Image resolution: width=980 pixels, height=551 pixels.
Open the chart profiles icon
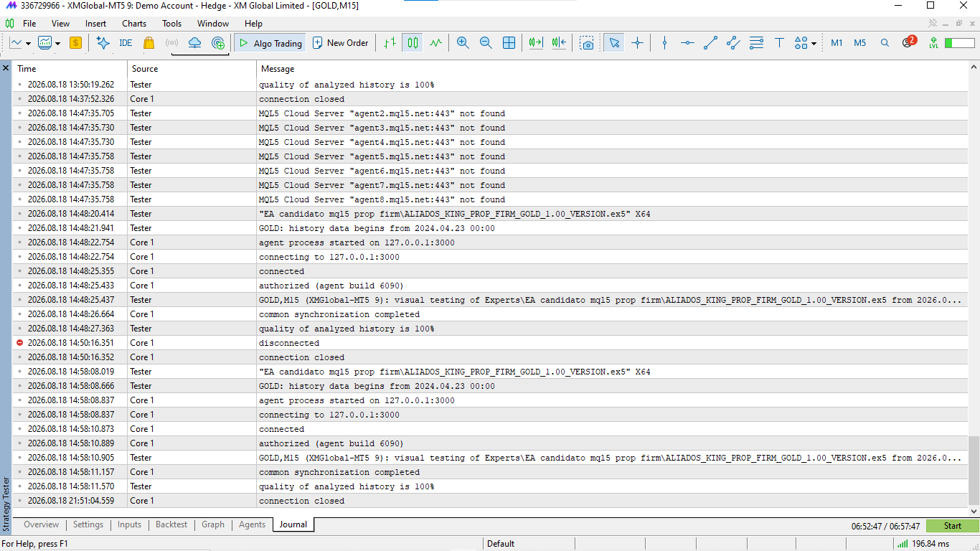45,43
